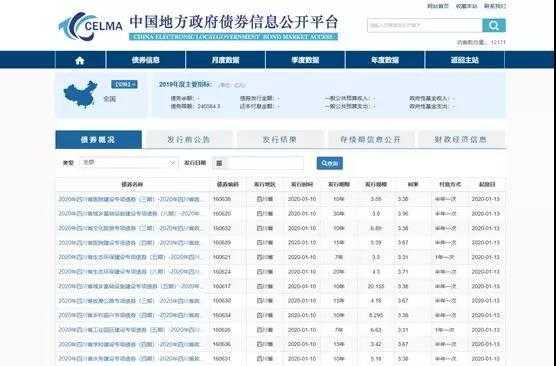Viewport: 556px width, 366px height.
Task: Open the 季度数据 menu
Action: click(x=305, y=60)
